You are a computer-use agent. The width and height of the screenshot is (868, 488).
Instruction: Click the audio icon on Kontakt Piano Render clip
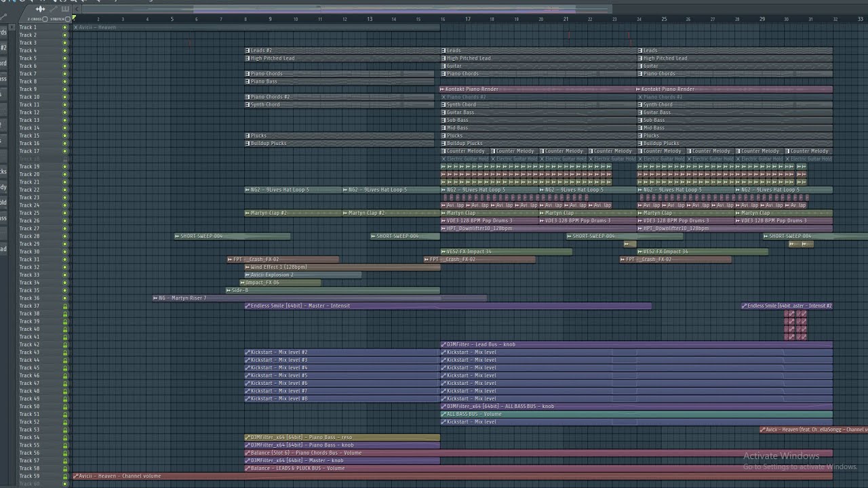(x=443, y=89)
